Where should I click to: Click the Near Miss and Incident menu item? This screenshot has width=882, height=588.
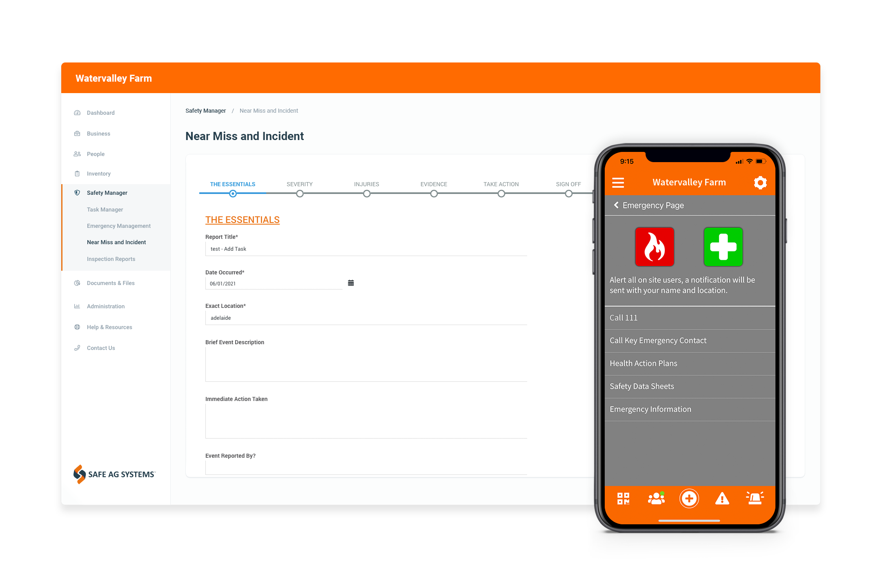pos(116,242)
